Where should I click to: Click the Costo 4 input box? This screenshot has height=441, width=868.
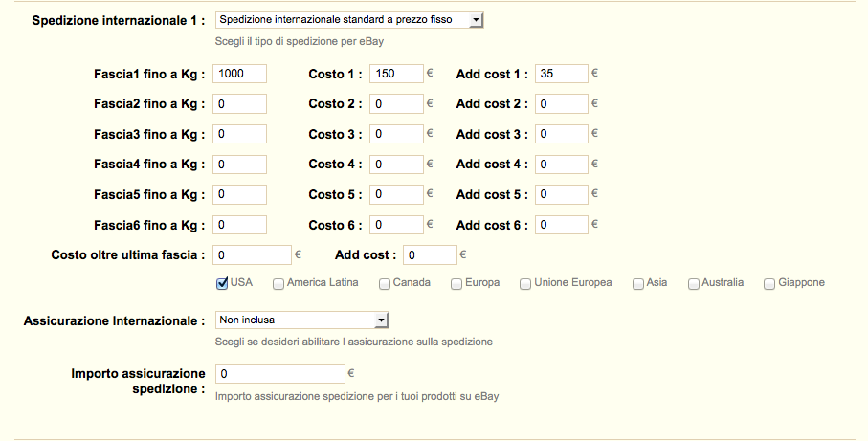pyautogui.click(x=396, y=165)
